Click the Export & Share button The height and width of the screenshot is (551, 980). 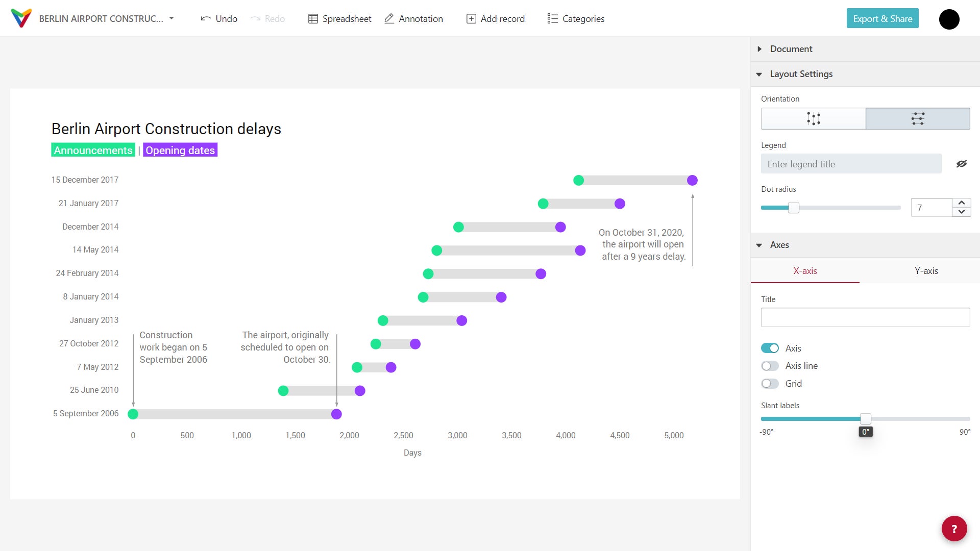point(883,18)
